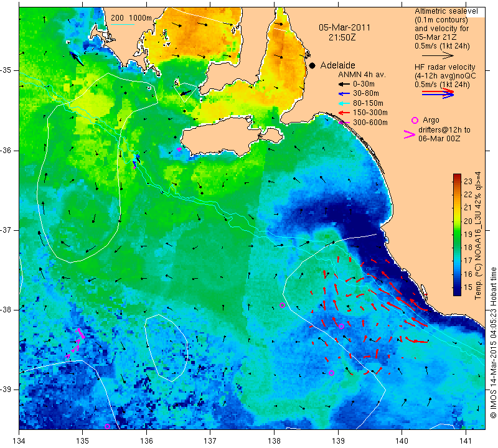Image resolution: width=498 pixels, height=448 pixels.
Task: Click the latitude axis label -37
Action: click(x=6, y=230)
